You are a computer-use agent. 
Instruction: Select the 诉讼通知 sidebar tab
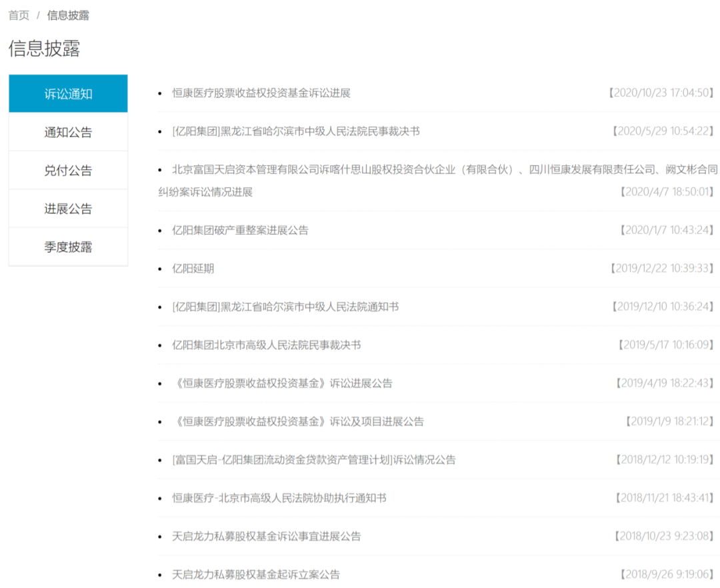(x=67, y=93)
